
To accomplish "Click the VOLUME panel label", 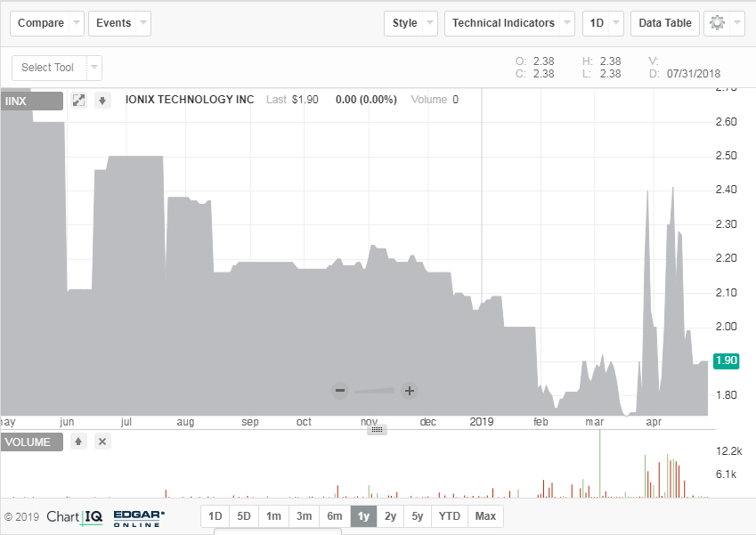I will [x=32, y=442].
